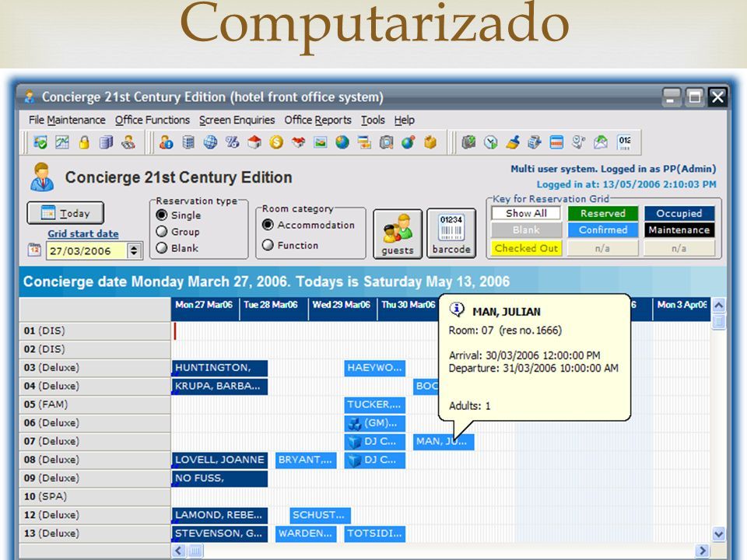Image resolution: width=747 pixels, height=560 pixels.
Task: Click the horizontal scrollbar left arrow
Action: click(x=179, y=551)
